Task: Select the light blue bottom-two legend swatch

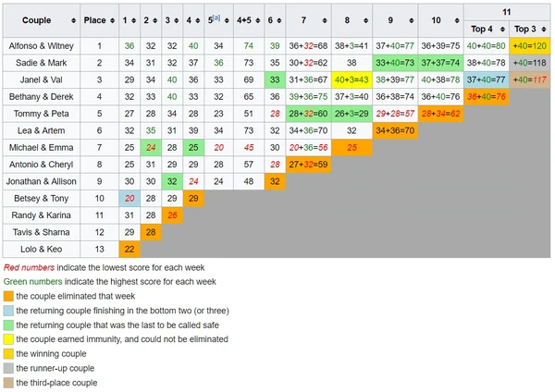Action: pos(8,311)
